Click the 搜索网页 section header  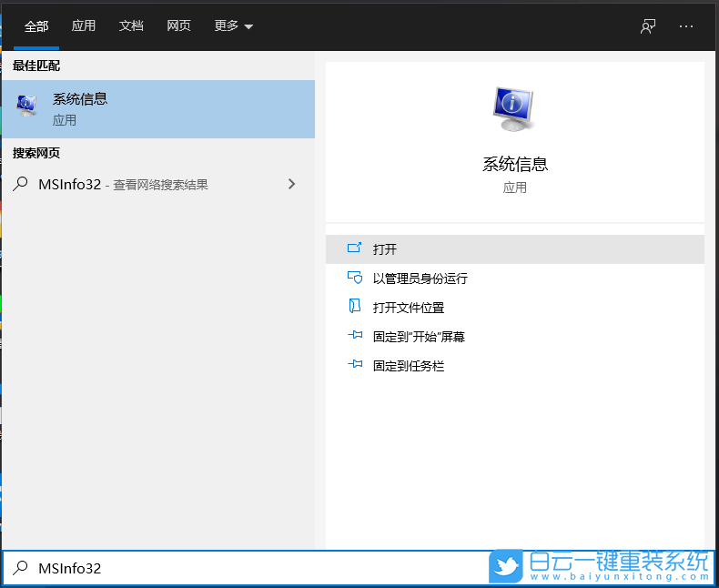click(x=36, y=153)
